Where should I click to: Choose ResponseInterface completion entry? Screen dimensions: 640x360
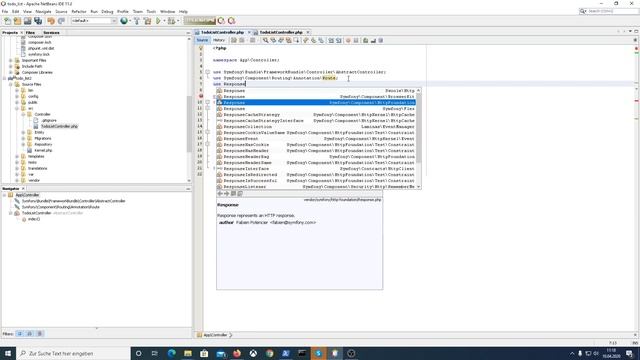tap(316, 169)
